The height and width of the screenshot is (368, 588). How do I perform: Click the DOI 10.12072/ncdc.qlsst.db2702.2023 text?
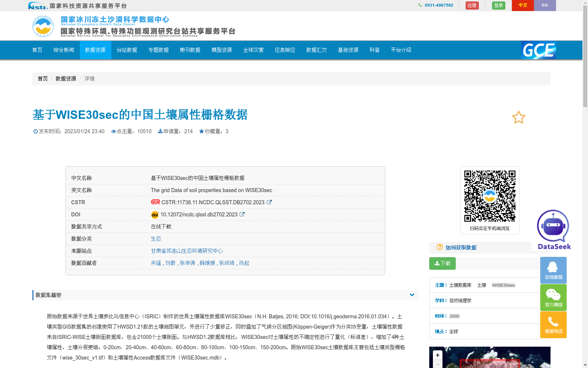point(199,215)
